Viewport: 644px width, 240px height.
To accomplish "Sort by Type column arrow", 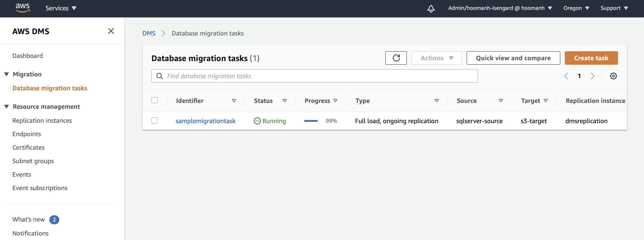I will coord(437,101).
